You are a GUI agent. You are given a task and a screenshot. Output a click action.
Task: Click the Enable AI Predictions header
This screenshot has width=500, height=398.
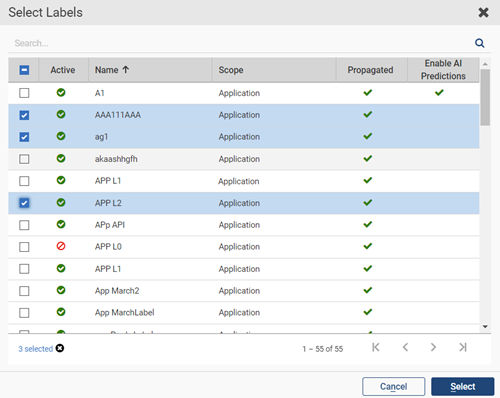click(443, 70)
